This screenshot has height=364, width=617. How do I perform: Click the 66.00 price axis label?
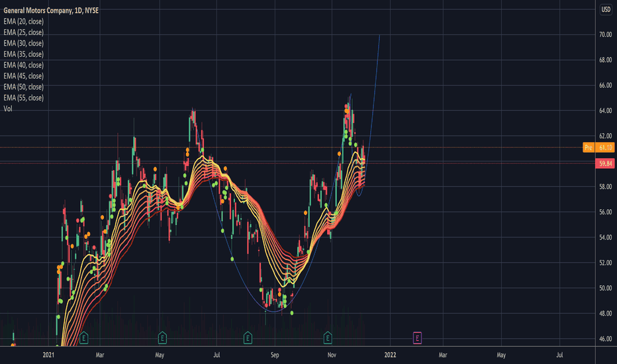click(x=605, y=85)
